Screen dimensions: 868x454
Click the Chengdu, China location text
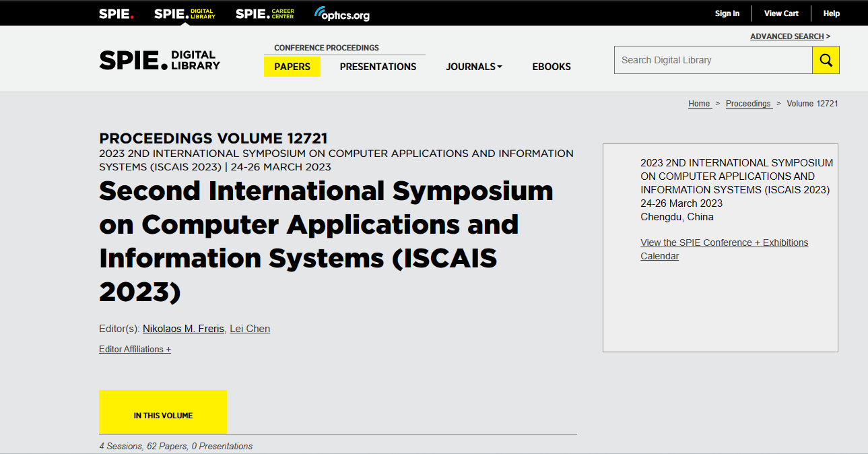point(677,217)
